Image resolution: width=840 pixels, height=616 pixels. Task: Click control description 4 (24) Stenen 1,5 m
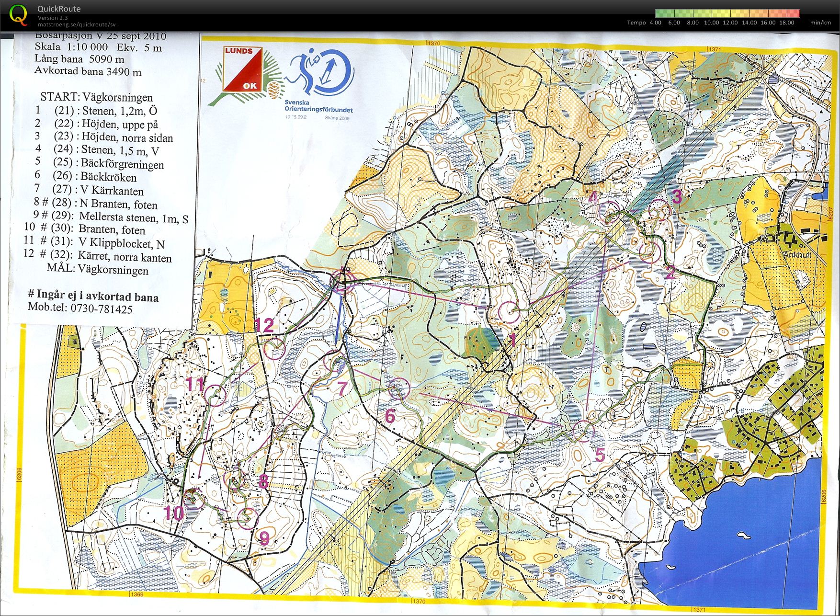click(97, 150)
